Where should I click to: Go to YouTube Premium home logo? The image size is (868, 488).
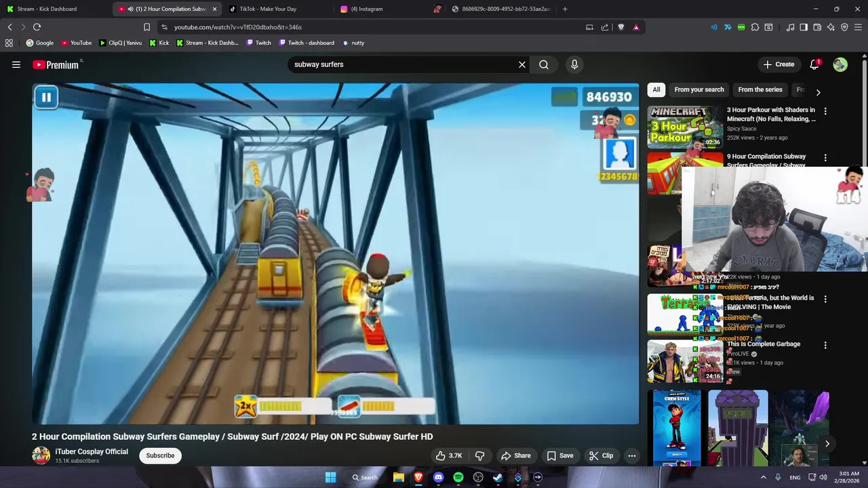(x=57, y=64)
